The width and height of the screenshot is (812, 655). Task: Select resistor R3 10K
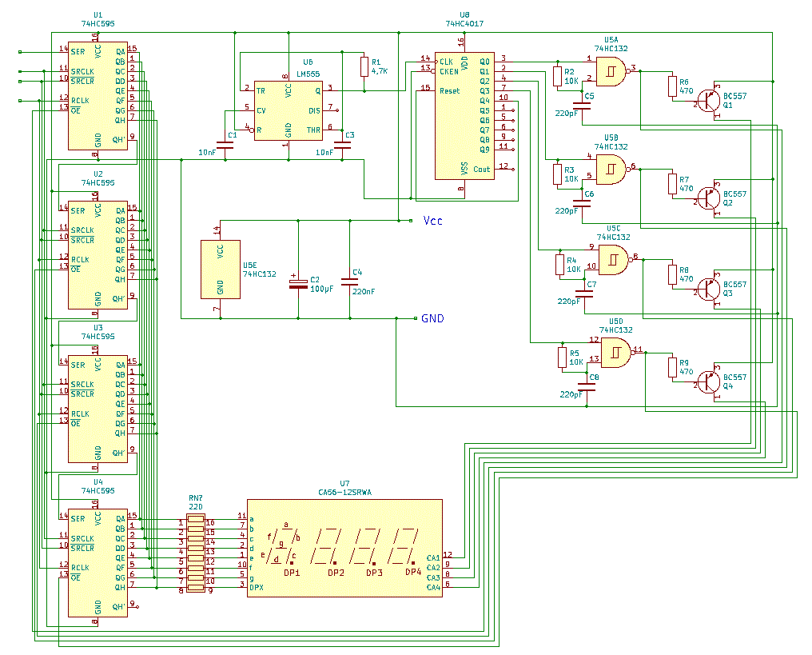click(x=558, y=174)
